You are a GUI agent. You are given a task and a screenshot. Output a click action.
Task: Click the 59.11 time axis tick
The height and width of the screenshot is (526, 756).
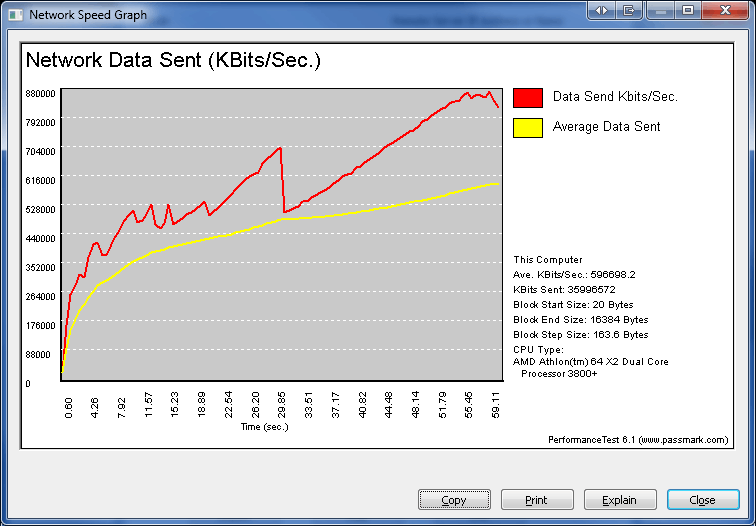[x=496, y=405]
